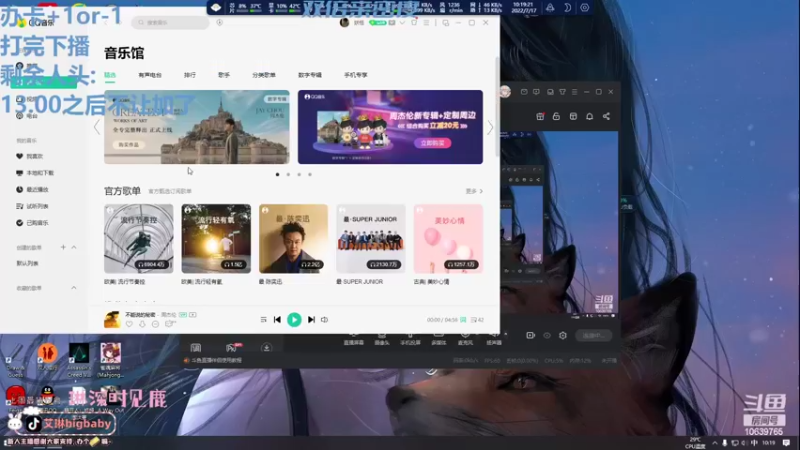Click the share icon in Douyu window
This screenshot has height=450, width=800.
point(606,116)
